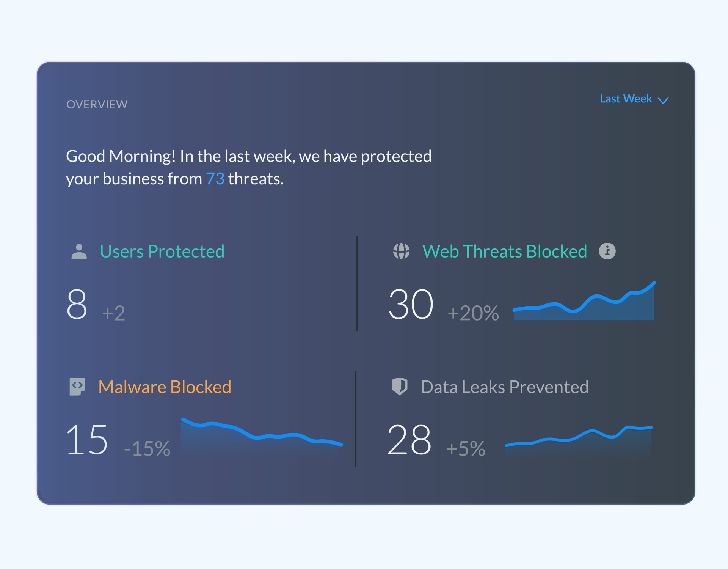
Task: Select the Malware Blocked code icon
Action: click(x=78, y=387)
